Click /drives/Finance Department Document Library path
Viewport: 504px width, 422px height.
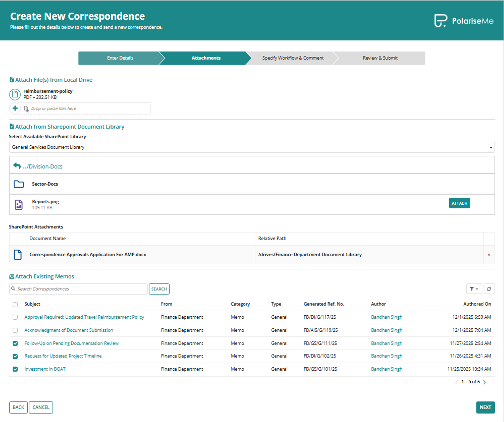310,254
